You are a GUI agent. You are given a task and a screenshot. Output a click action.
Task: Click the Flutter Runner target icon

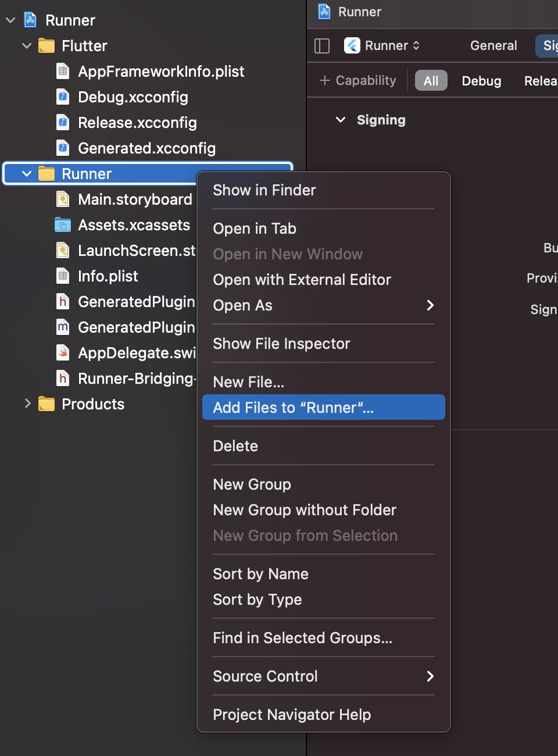coord(352,45)
